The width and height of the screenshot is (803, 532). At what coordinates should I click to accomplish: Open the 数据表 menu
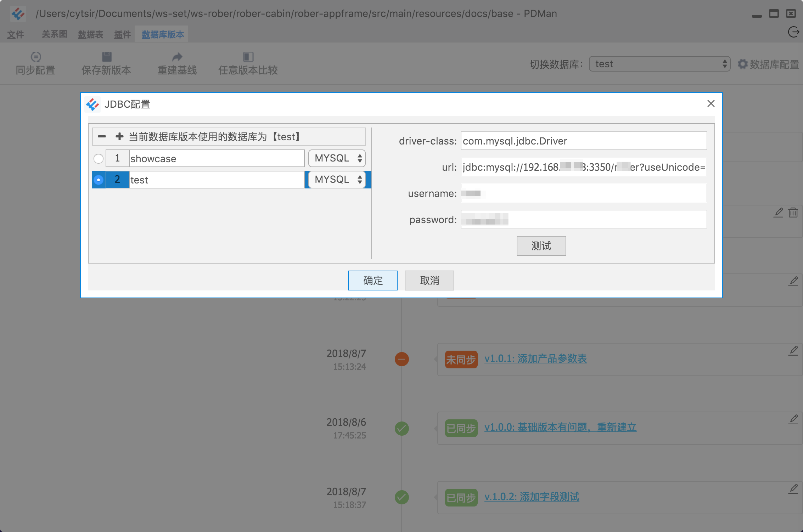(x=91, y=34)
